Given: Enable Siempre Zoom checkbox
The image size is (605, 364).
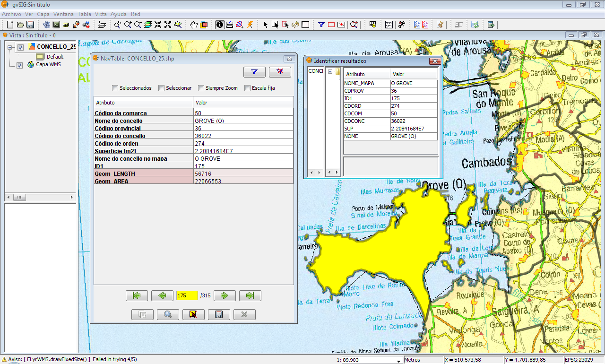Looking at the screenshot, I should (x=201, y=88).
